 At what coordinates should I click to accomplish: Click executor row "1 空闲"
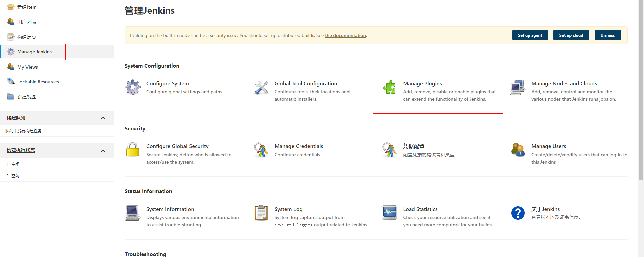(x=57, y=164)
